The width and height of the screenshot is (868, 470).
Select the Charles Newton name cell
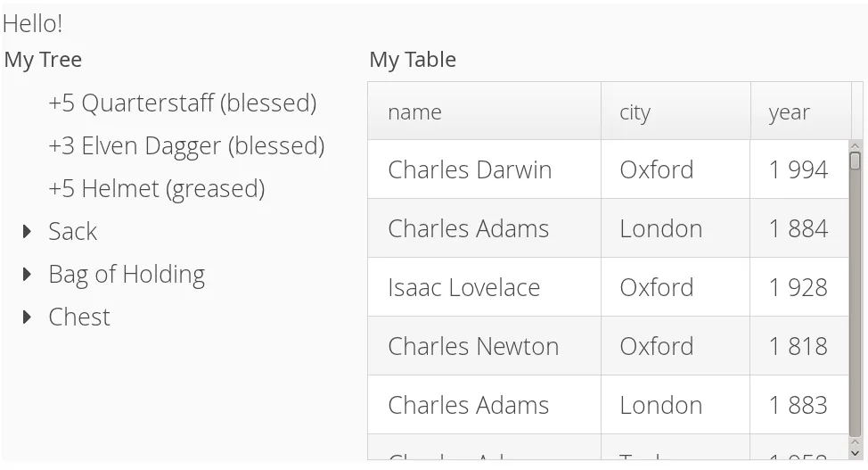(x=473, y=346)
